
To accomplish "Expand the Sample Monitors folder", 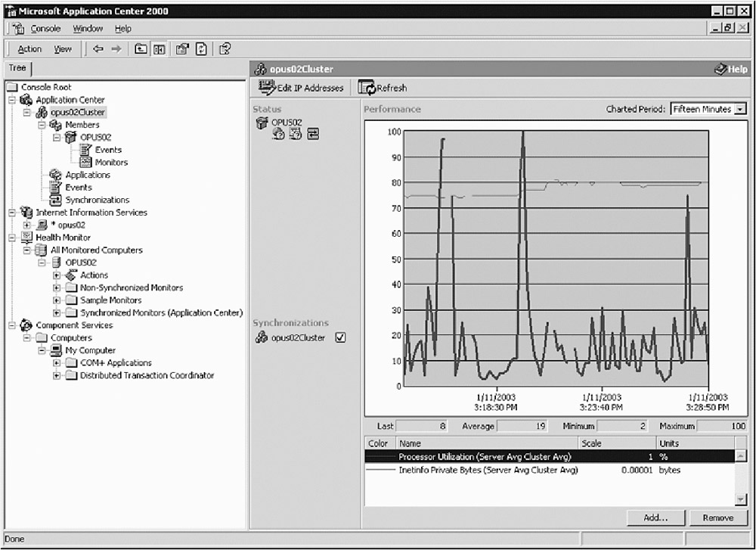I will [x=57, y=300].
